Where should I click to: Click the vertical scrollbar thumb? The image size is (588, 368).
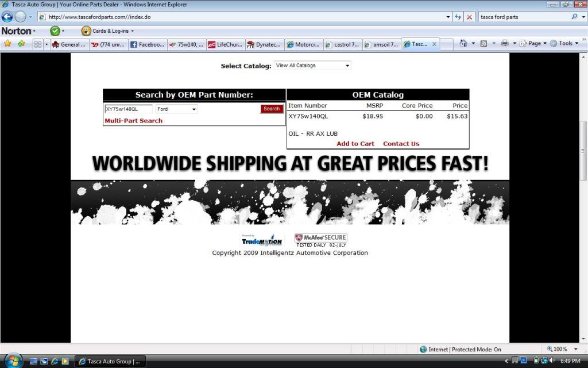583,150
